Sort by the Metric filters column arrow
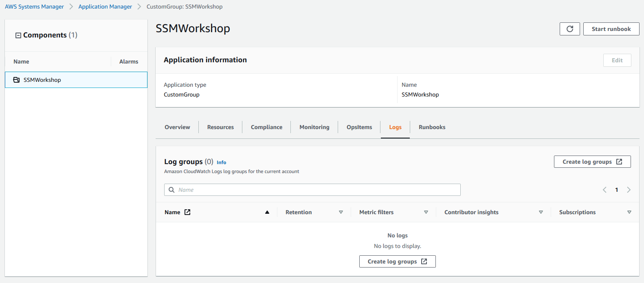644x283 pixels. 426,212
